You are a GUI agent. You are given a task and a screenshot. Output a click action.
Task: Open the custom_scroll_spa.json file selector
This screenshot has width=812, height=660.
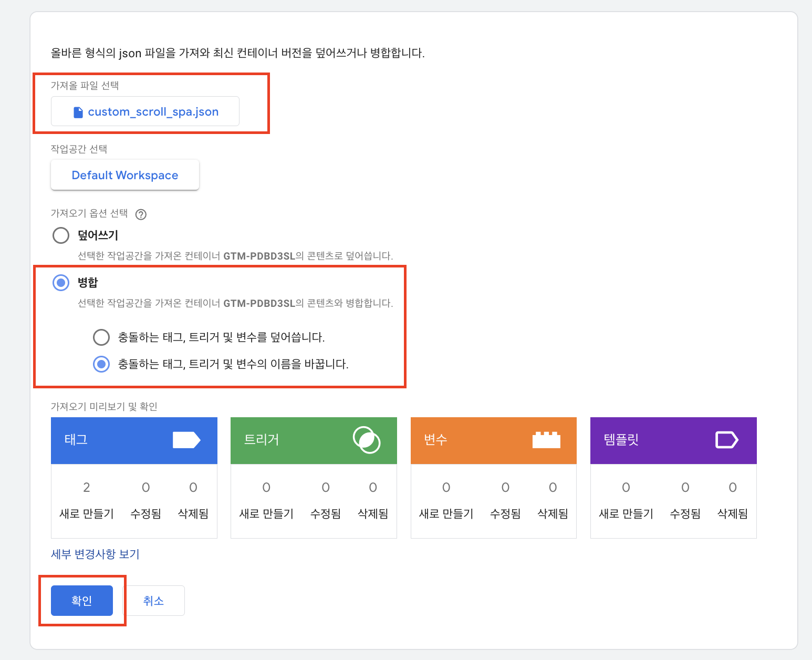[145, 111]
